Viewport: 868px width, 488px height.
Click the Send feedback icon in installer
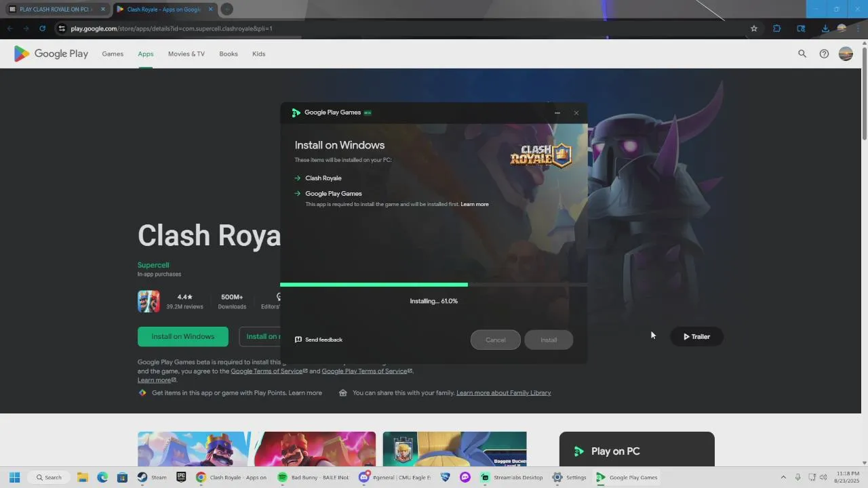(298, 340)
